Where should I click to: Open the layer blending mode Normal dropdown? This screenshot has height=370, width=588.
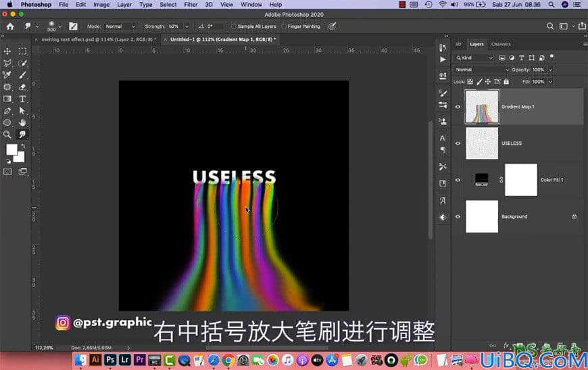(x=482, y=70)
